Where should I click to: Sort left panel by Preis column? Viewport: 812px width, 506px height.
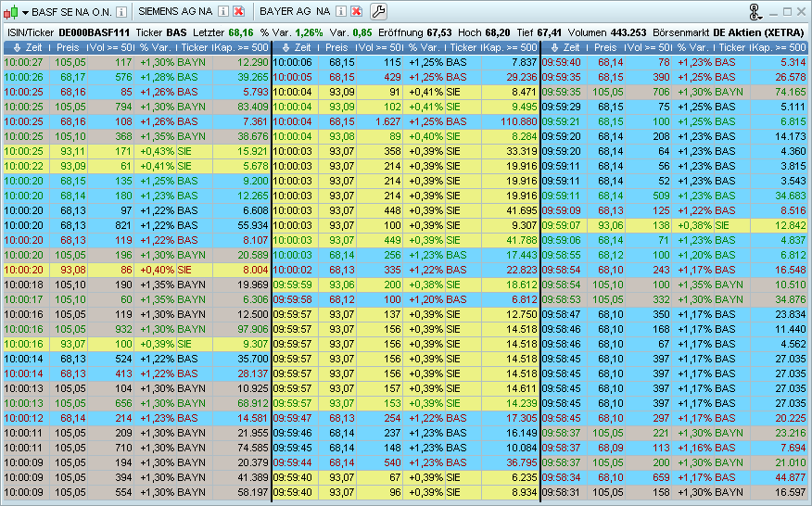pos(68,47)
